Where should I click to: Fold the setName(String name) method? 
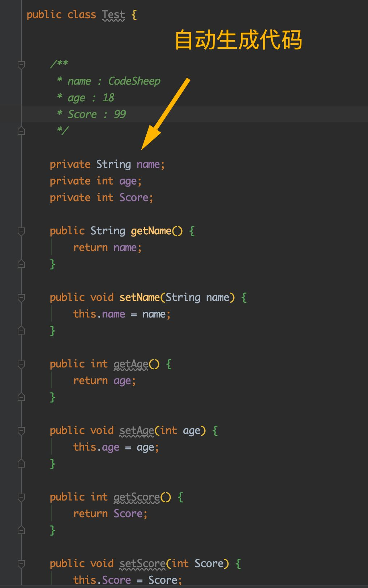[21, 298]
